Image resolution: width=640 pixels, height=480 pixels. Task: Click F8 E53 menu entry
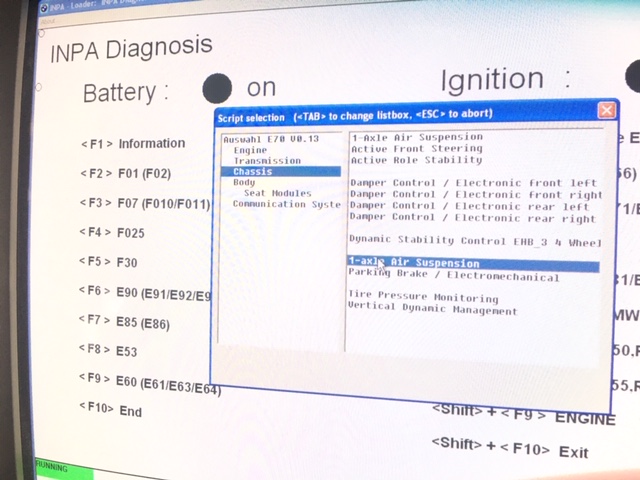pyautogui.click(x=107, y=350)
